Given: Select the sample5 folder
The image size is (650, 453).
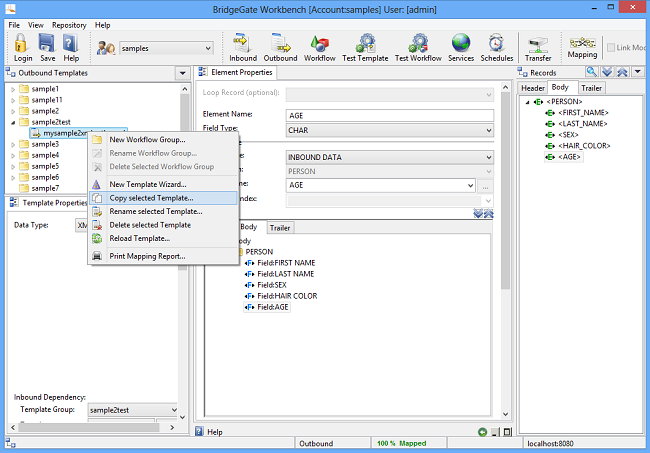Looking at the screenshot, I should click(45, 166).
